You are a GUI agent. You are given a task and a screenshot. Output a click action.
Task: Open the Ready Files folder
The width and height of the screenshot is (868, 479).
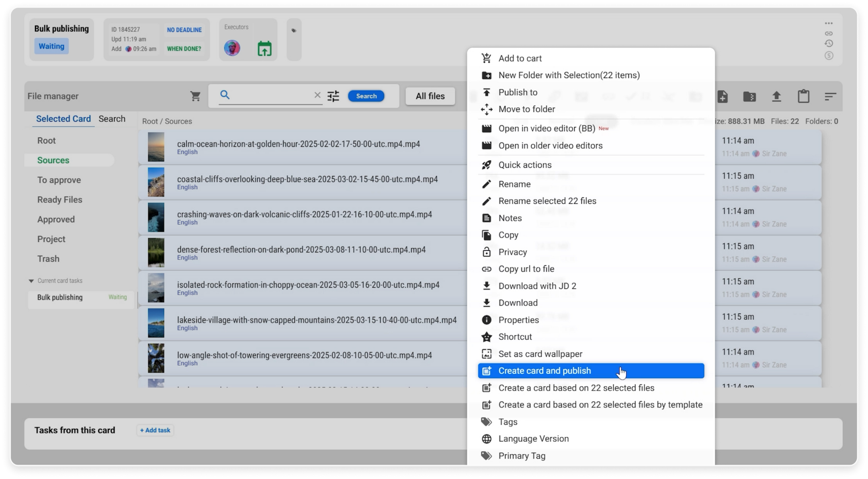[59, 200]
